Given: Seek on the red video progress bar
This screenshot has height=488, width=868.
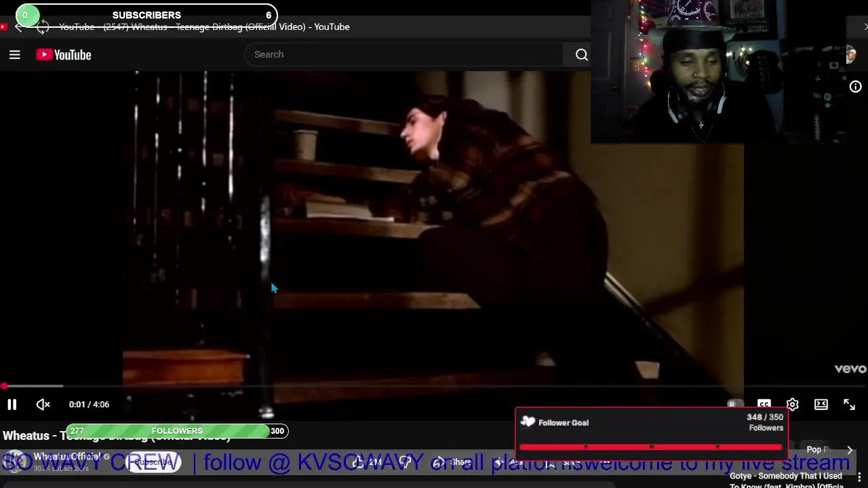Looking at the screenshot, I should pos(434,386).
